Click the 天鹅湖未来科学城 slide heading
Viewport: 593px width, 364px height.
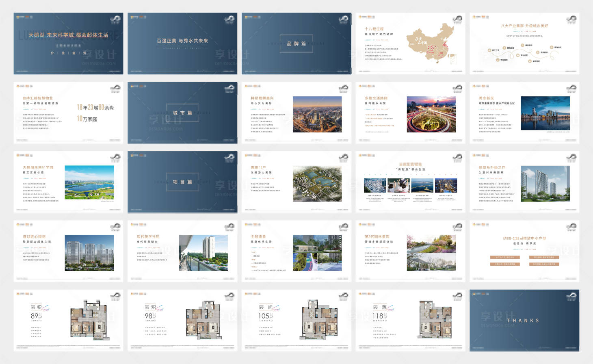pos(38,167)
